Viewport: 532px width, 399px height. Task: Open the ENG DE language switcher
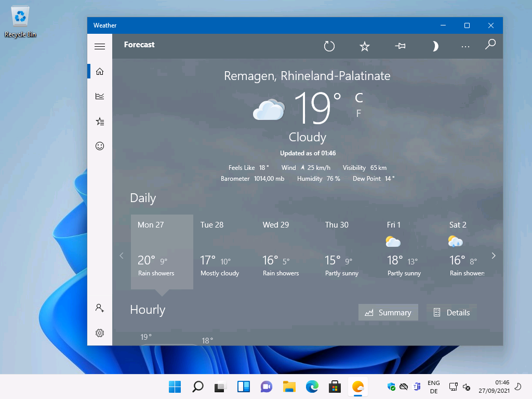[434, 387]
